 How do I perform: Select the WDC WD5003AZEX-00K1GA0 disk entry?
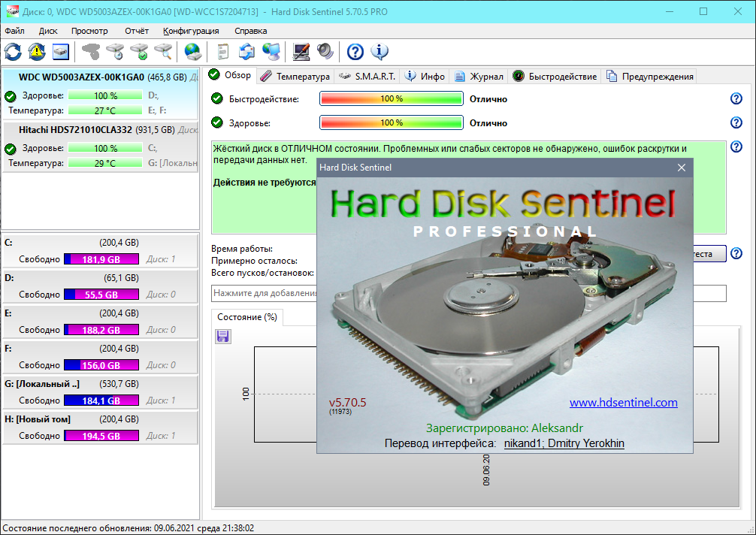pos(100,93)
